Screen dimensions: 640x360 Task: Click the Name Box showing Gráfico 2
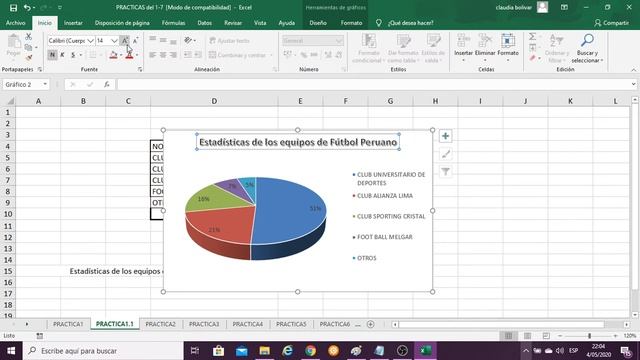pos(26,84)
